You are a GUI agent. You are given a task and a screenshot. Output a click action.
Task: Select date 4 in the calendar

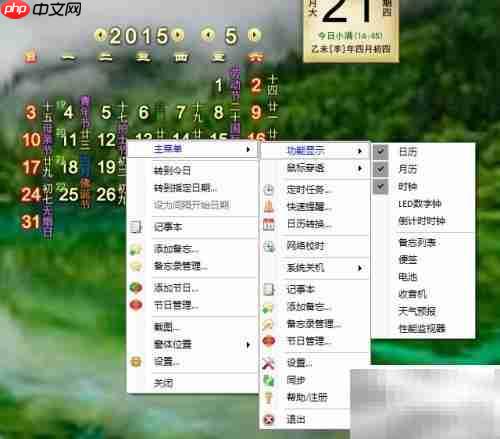coord(69,113)
